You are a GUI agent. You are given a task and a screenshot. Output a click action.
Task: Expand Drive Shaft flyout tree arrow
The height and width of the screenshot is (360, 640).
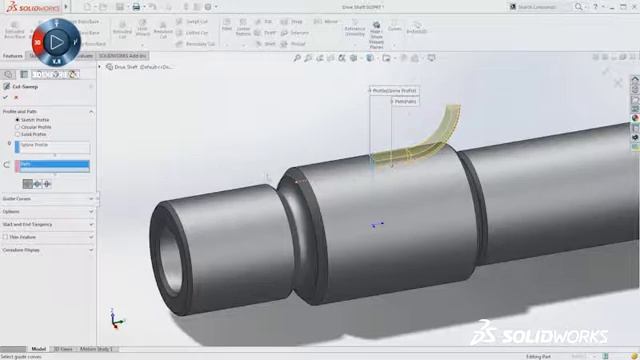coord(99,67)
